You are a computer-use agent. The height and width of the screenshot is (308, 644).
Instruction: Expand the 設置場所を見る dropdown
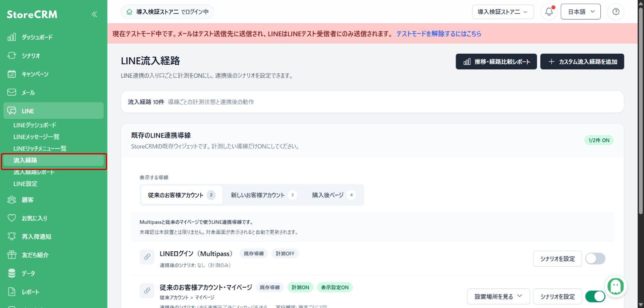point(499,296)
